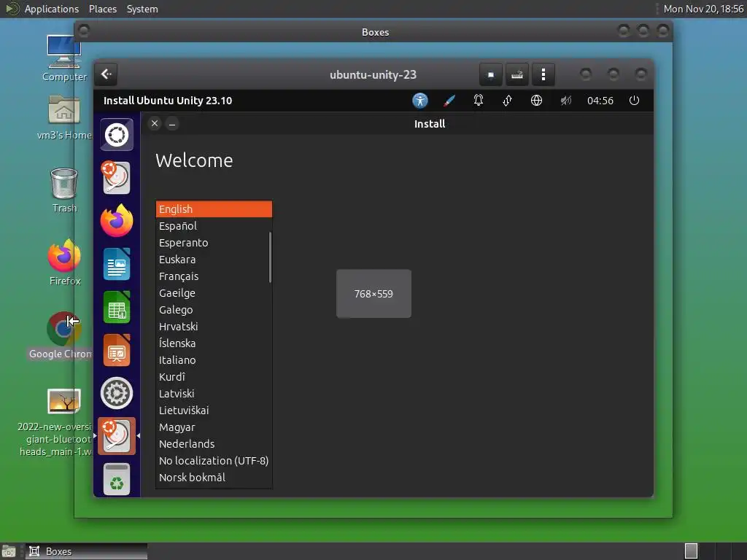Launch Firefox from Unity dock
Viewport: 747px width, 560px height.
[117, 220]
